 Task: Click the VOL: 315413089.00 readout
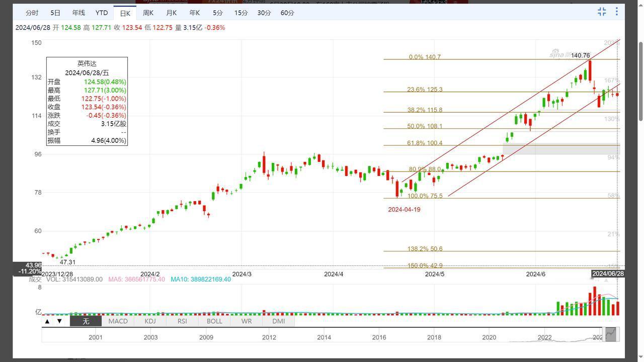coord(74,280)
